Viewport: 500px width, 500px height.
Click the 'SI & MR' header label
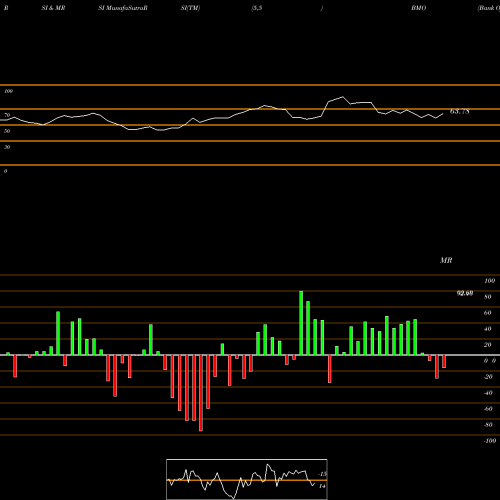(53, 8)
